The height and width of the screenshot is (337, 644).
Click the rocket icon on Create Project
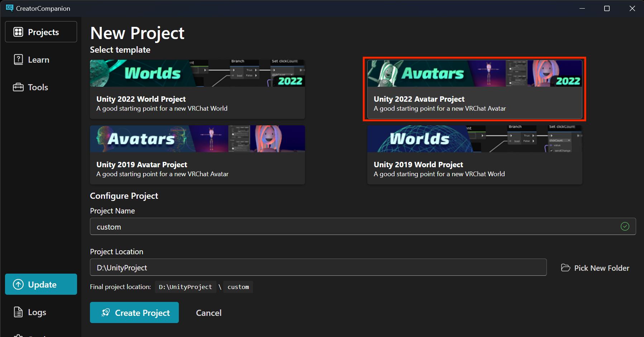point(105,313)
